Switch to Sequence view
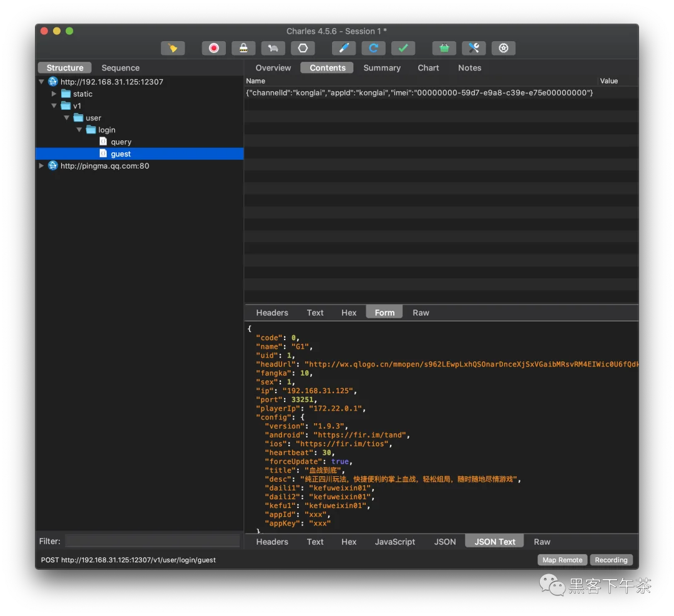Viewport: 674px width, 616px height. pos(120,68)
